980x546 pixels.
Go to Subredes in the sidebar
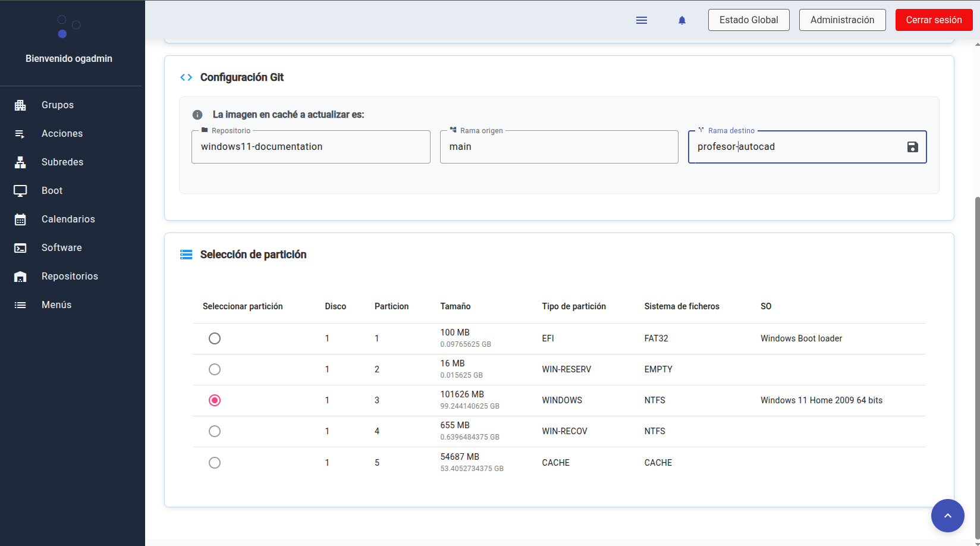tap(62, 162)
